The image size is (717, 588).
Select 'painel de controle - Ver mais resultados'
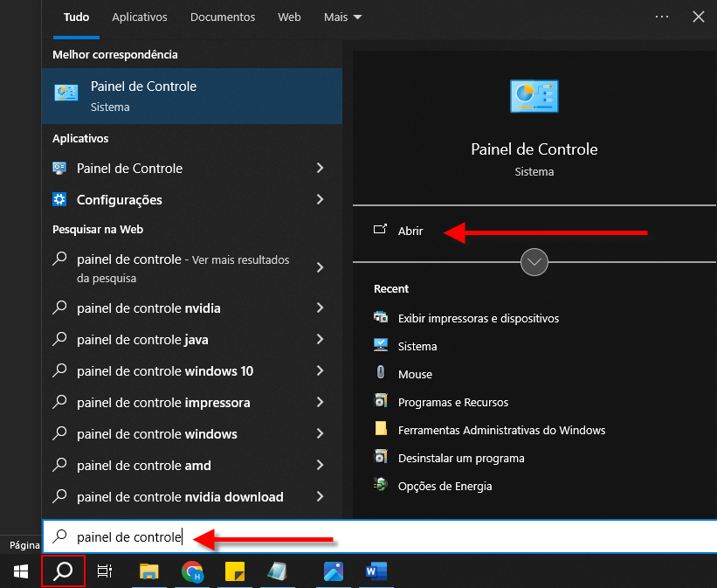pos(192,268)
